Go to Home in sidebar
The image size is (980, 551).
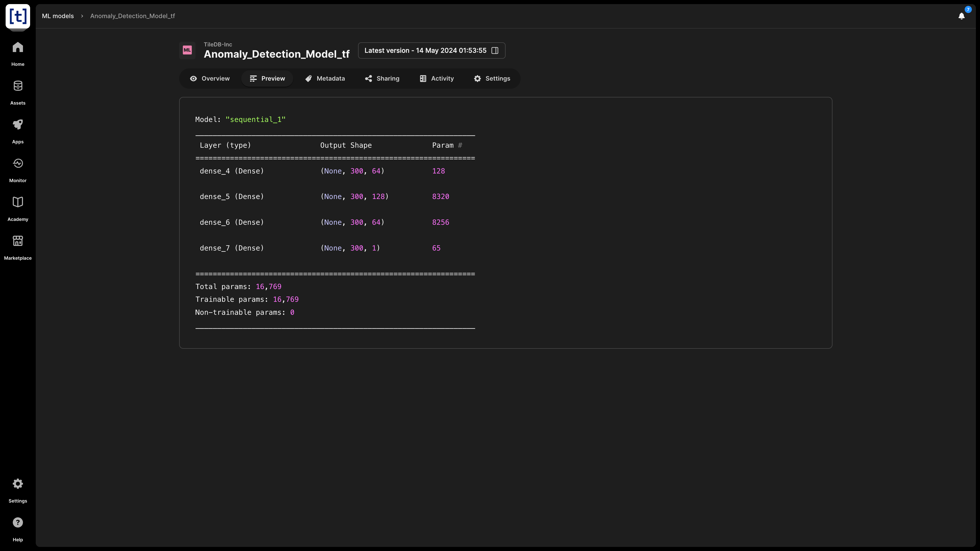18,53
